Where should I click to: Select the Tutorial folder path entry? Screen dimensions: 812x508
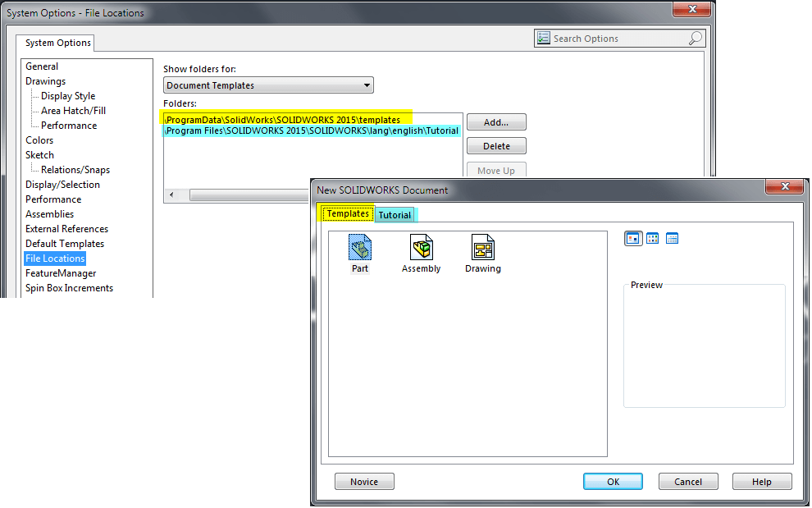(x=312, y=130)
